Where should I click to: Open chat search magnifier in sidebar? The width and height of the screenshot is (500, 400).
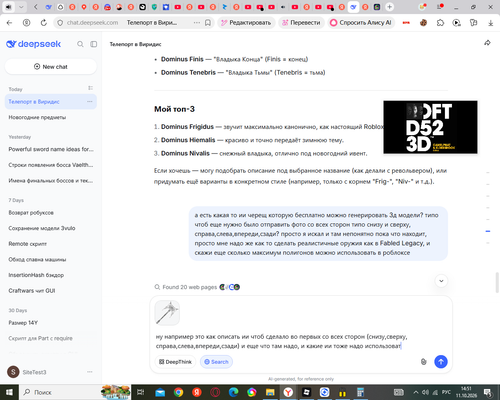80,44
